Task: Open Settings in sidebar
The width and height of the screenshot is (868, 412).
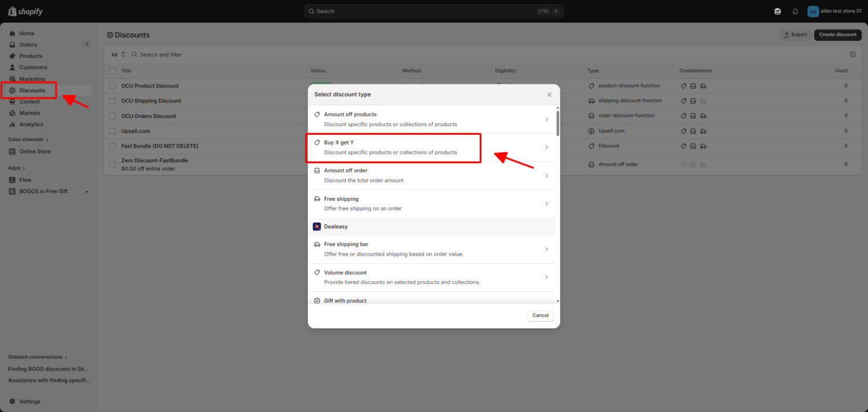Action: pos(30,402)
